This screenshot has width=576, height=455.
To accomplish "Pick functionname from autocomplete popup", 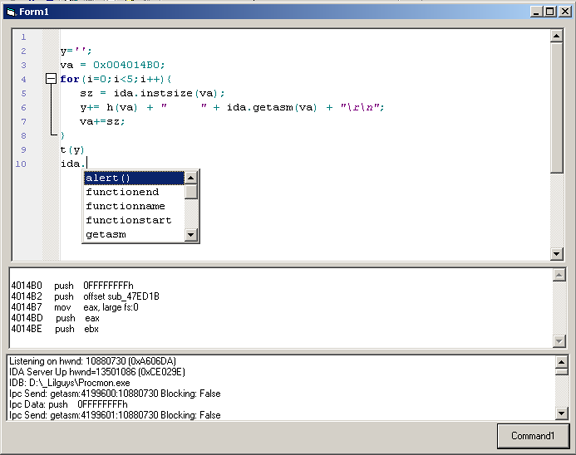I will 134,206.
